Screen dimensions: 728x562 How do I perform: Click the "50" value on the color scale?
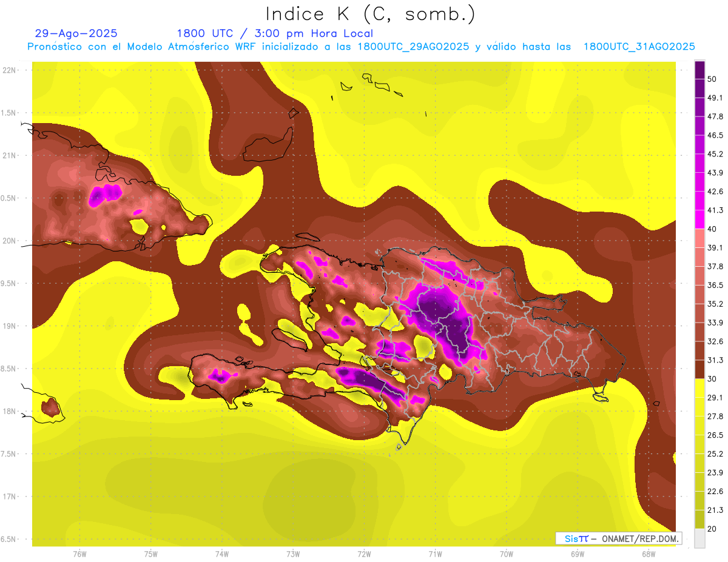pos(713,79)
